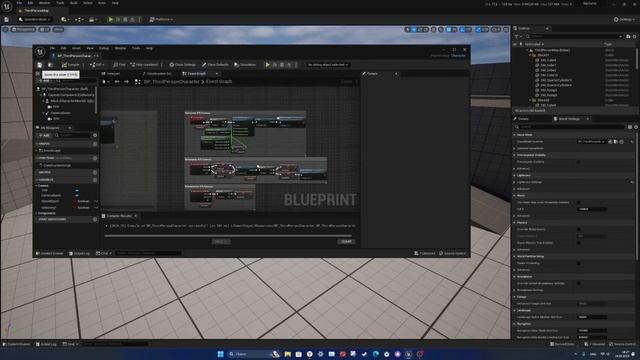Open Content Drawer in Blueprint editor
Image resolution: width=640 pixels, height=360 pixels.
[50, 253]
